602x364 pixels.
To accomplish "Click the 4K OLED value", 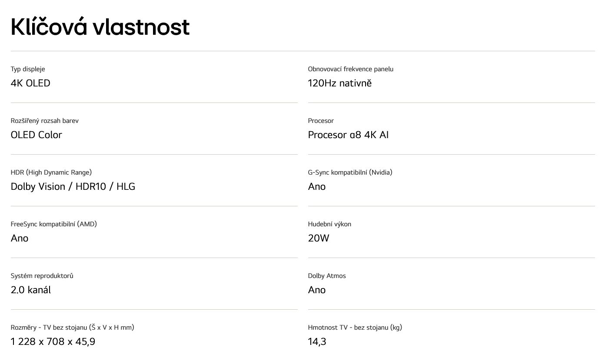I will tap(30, 83).
